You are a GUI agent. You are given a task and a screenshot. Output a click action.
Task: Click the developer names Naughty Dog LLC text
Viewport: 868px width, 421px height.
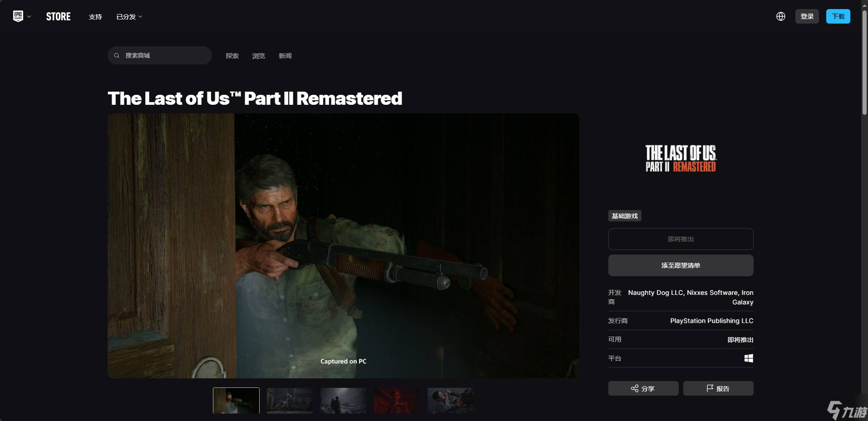click(x=690, y=297)
